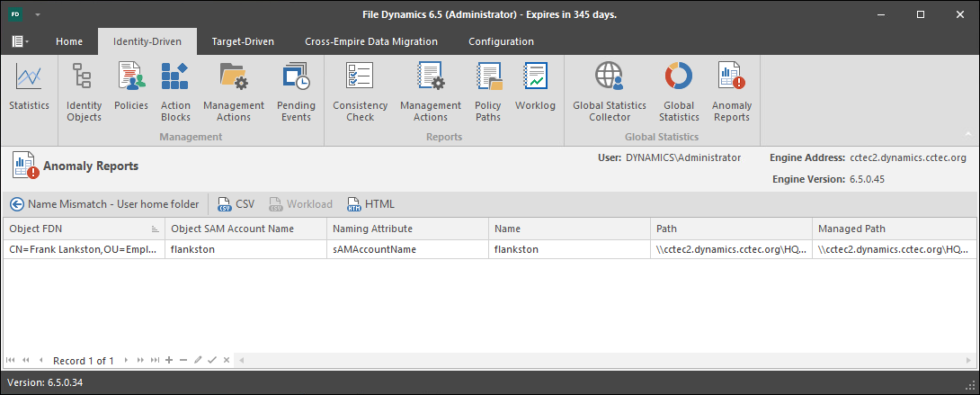Export the report as CSV
Image resolution: width=980 pixels, height=395 pixels.
click(236, 204)
